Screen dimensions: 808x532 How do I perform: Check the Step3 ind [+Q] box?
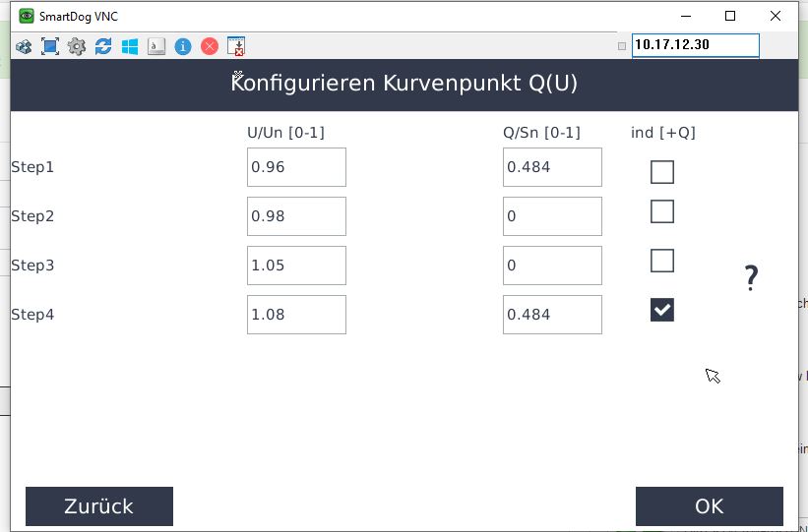[x=662, y=261]
